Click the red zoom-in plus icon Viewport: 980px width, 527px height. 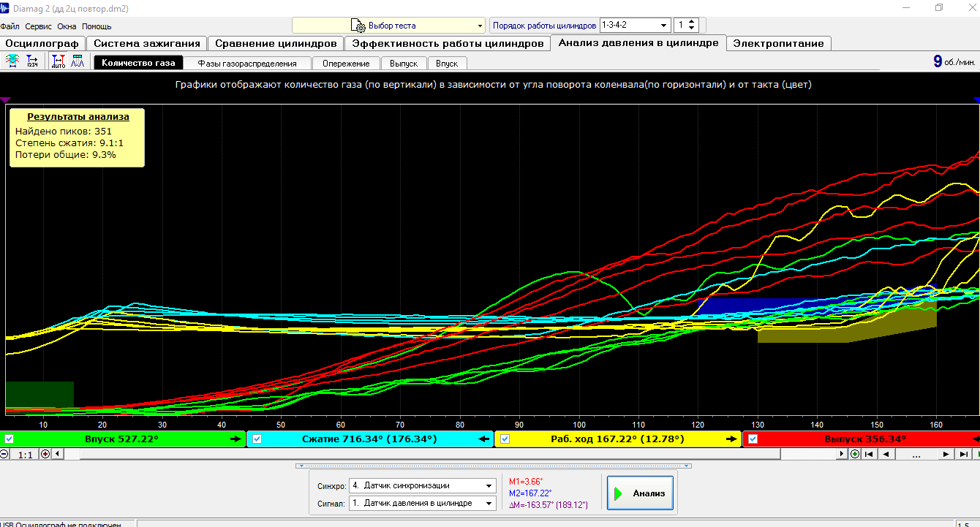coord(45,454)
